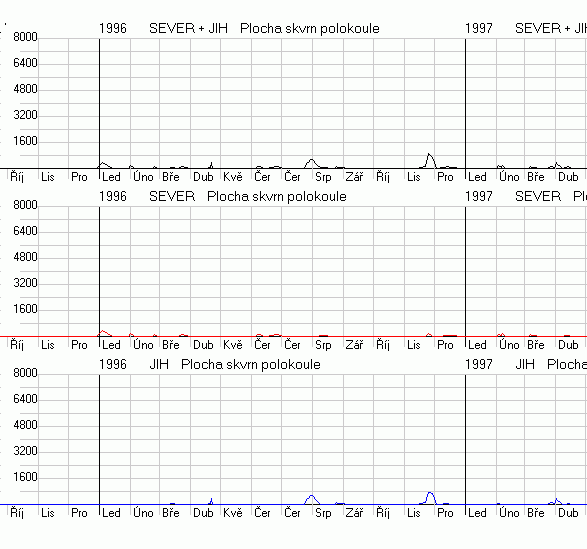Image resolution: width=587 pixels, height=549 pixels.
Task: Click the black April 1997 peak in top chart
Action: [x=557, y=165]
